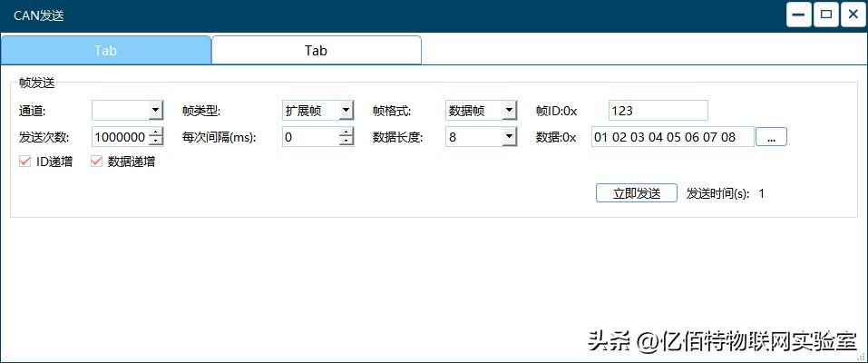Decrease 发送次数 with the down arrow
Image resolution: width=868 pixels, height=363 pixels.
[157, 142]
